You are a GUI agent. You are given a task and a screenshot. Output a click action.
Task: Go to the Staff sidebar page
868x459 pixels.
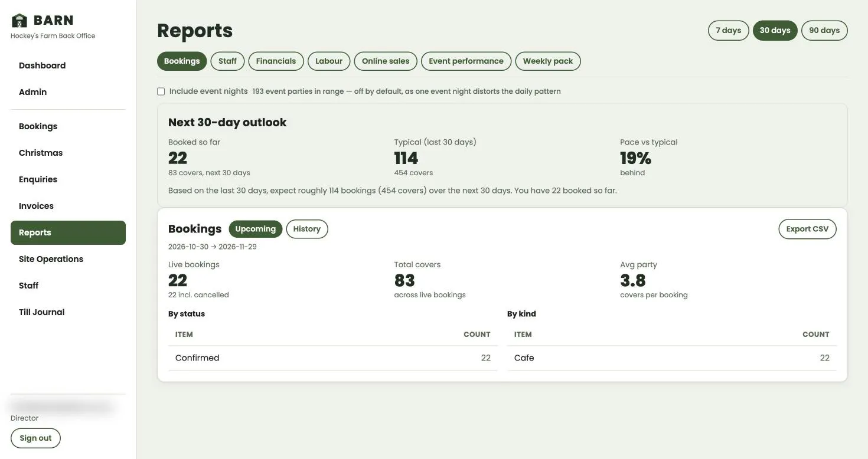pyautogui.click(x=68, y=286)
